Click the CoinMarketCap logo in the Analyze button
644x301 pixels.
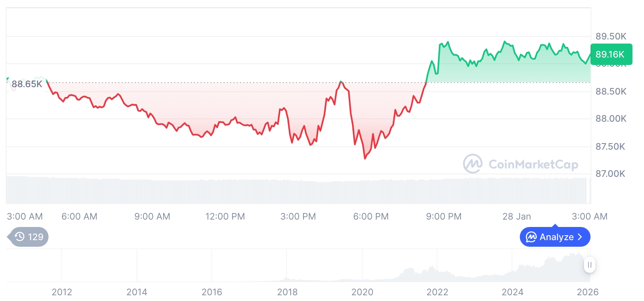531,237
